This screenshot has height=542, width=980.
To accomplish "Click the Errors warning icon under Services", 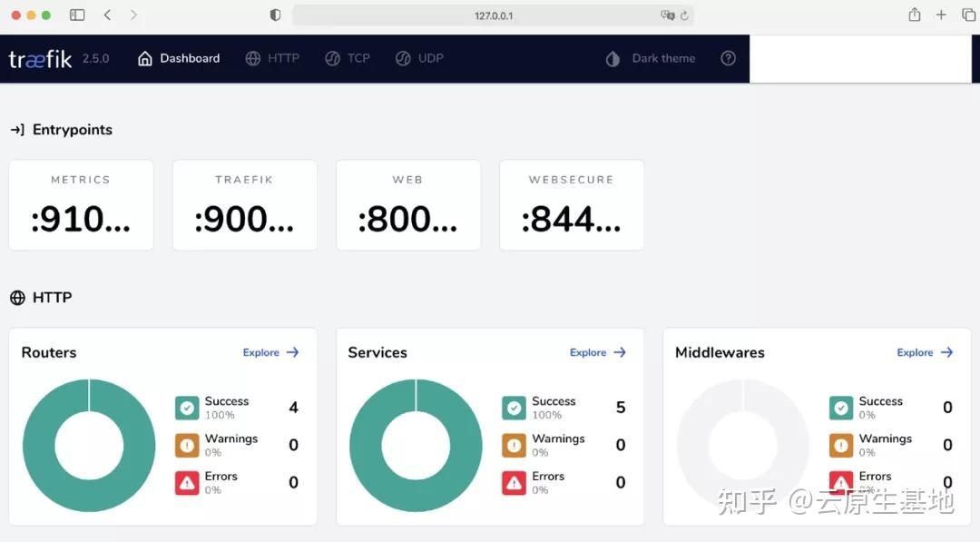I will pyautogui.click(x=514, y=482).
